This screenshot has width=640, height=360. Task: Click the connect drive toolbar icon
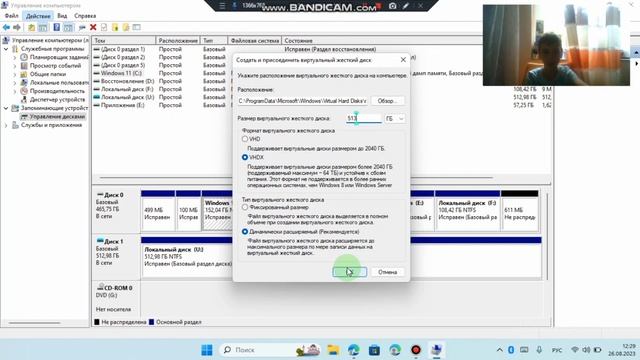pyautogui.click(x=82, y=27)
